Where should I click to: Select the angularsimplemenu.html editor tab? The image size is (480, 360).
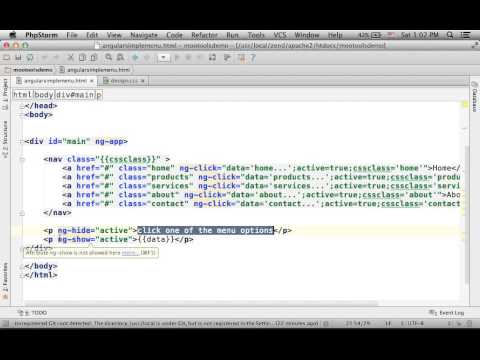point(55,81)
